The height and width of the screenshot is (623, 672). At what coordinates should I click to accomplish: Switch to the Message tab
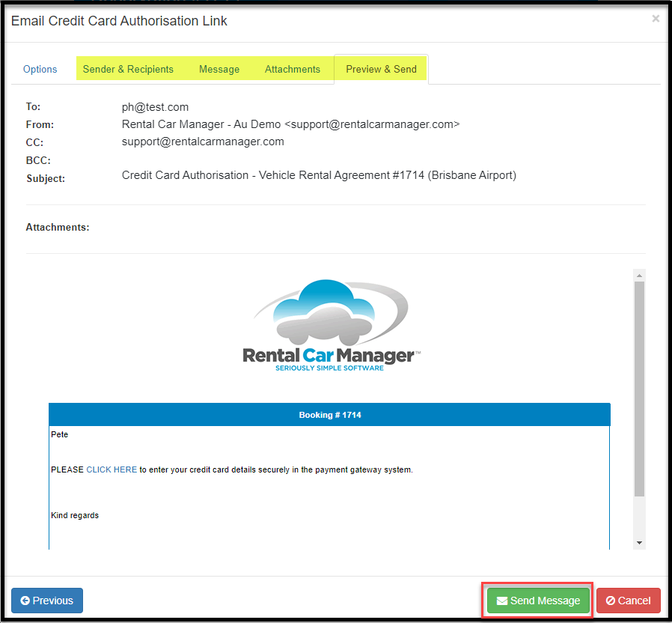click(x=219, y=68)
